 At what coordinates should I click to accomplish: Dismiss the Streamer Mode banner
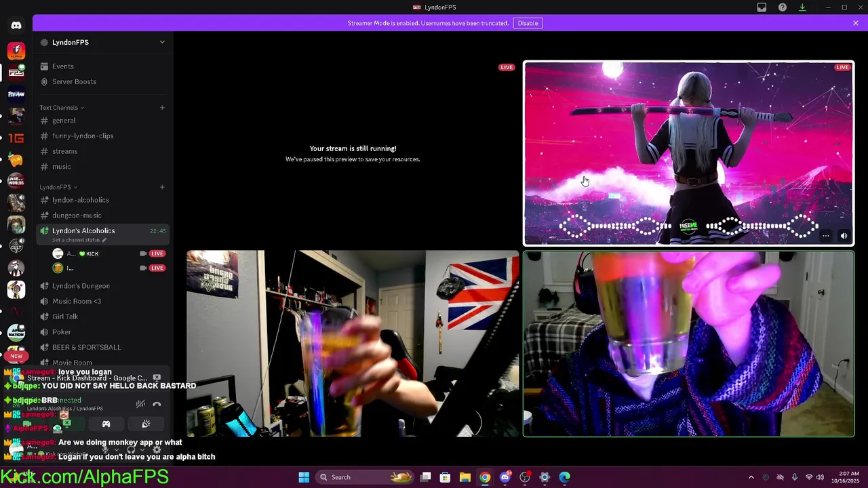(856, 23)
